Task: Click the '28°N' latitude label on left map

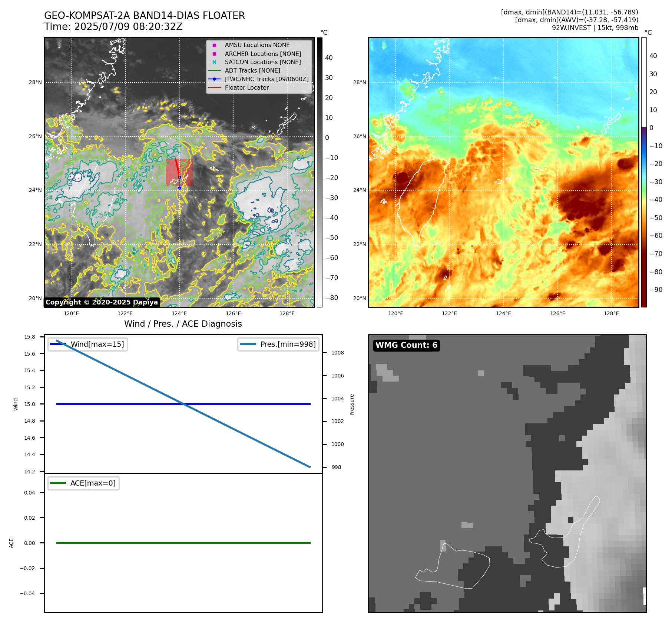Action: [36, 82]
